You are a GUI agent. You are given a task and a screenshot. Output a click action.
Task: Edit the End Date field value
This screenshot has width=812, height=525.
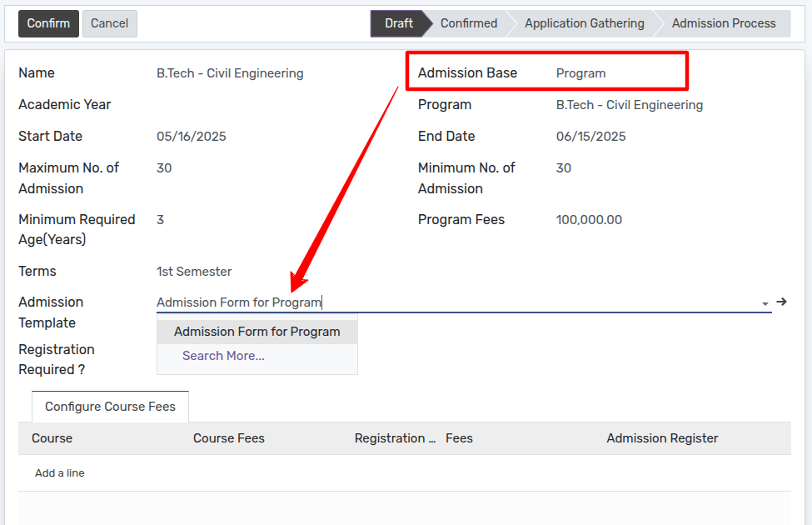click(x=590, y=137)
